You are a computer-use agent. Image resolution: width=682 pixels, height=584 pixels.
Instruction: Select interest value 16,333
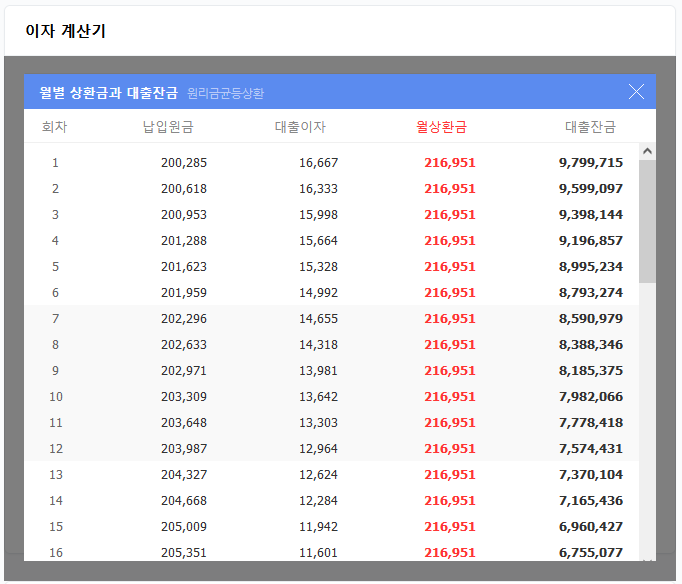(x=318, y=189)
